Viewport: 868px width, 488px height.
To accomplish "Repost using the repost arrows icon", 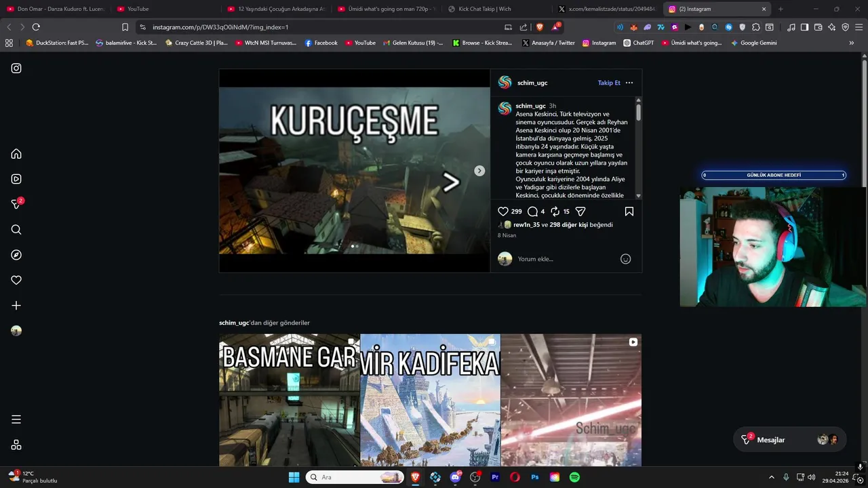I will [555, 211].
